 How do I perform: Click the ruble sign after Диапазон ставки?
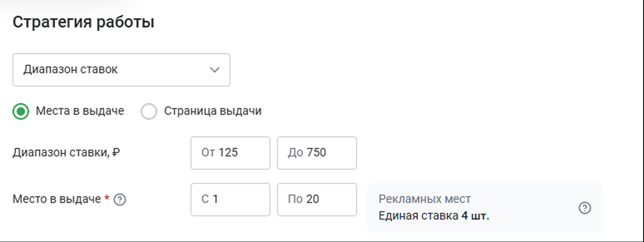[x=116, y=153]
